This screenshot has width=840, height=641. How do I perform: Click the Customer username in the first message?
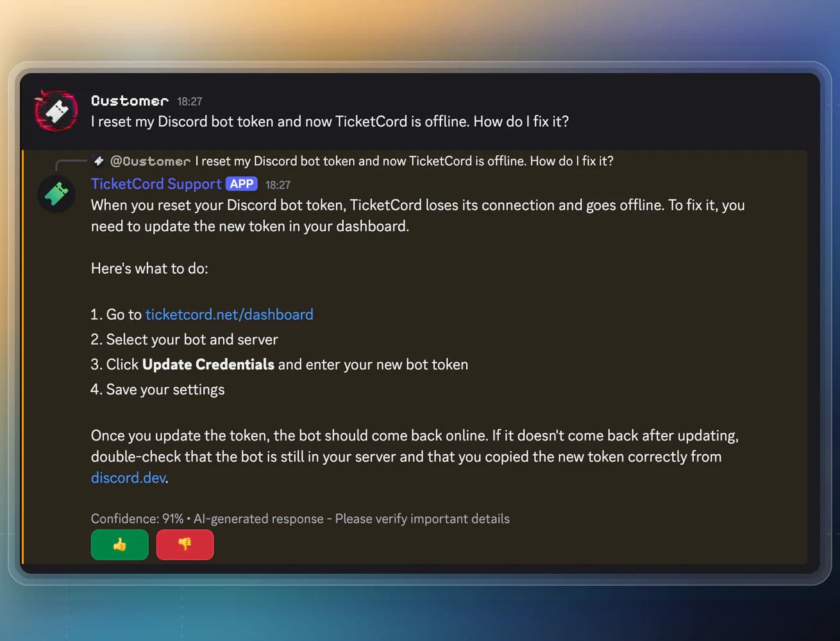(130, 101)
